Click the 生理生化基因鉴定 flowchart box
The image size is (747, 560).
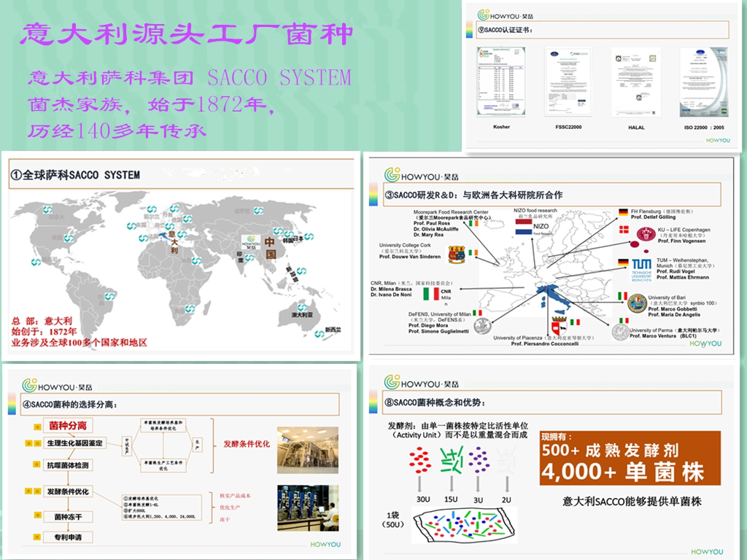(x=75, y=443)
